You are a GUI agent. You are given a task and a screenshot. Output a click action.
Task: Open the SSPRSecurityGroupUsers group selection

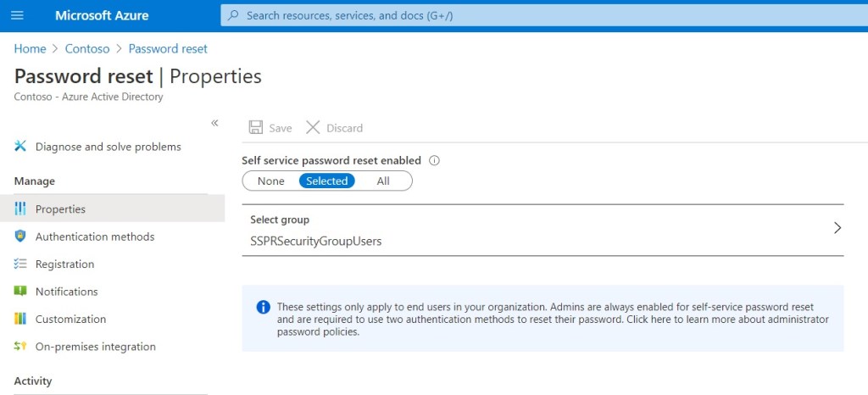tap(315, 242)
